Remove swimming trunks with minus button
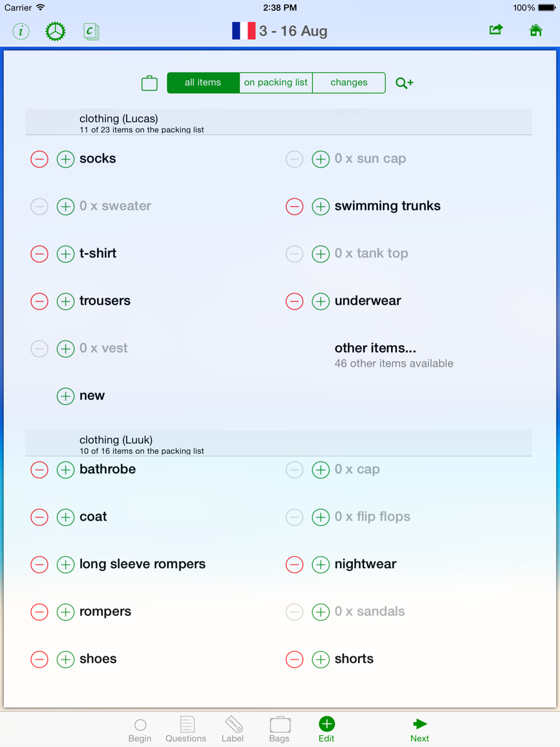Viewport: 560px width, 747px height. (x=295, y=206)
